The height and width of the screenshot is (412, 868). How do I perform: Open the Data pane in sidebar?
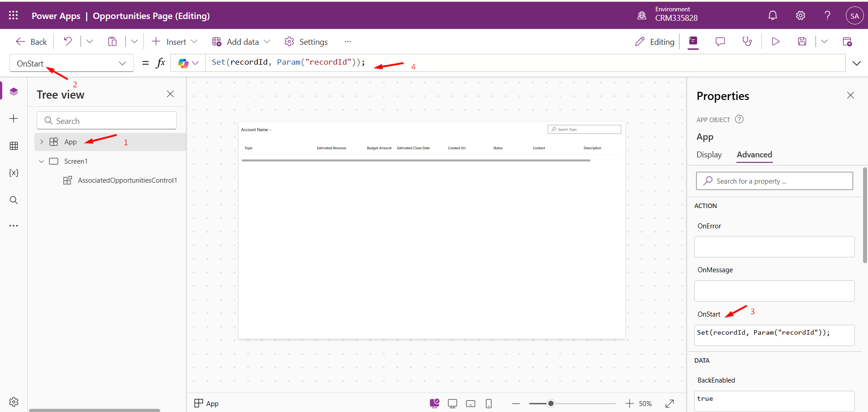[14, 146]
